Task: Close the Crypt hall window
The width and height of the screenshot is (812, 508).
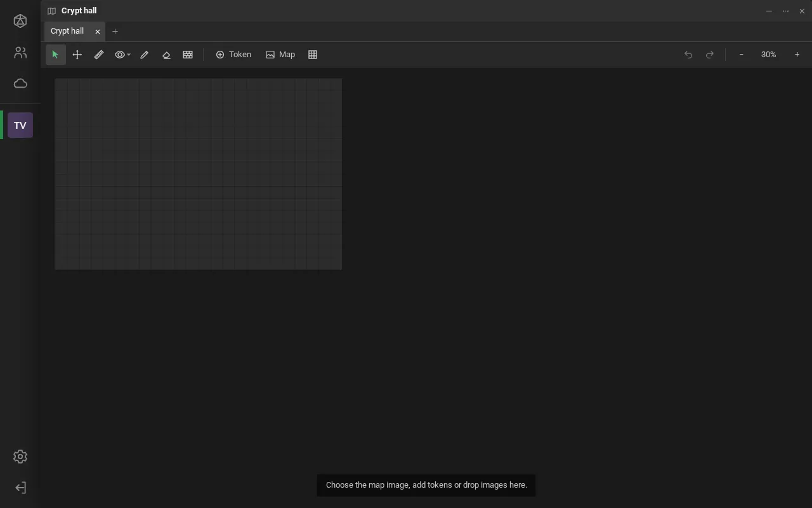Action: (802, 11)
